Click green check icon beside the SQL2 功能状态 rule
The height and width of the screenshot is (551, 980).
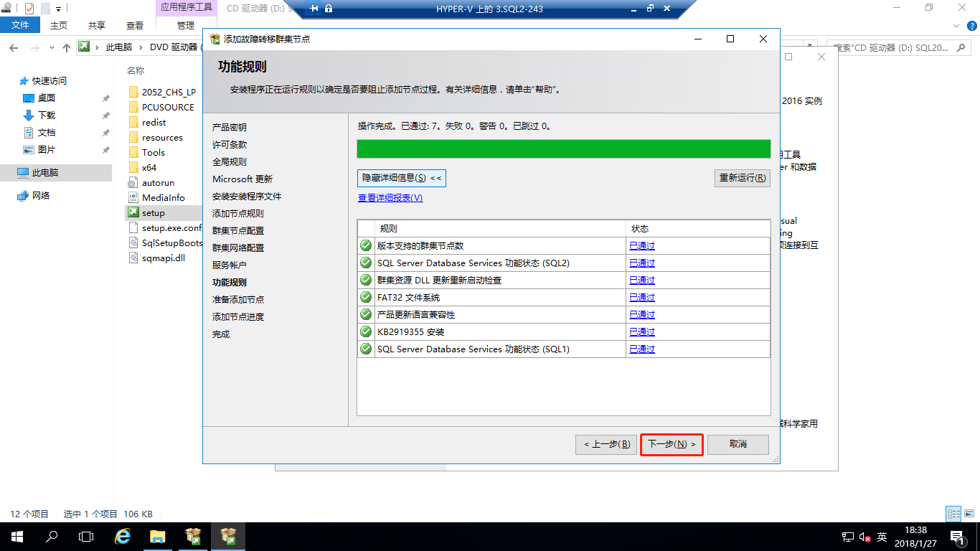pos(366,263)
